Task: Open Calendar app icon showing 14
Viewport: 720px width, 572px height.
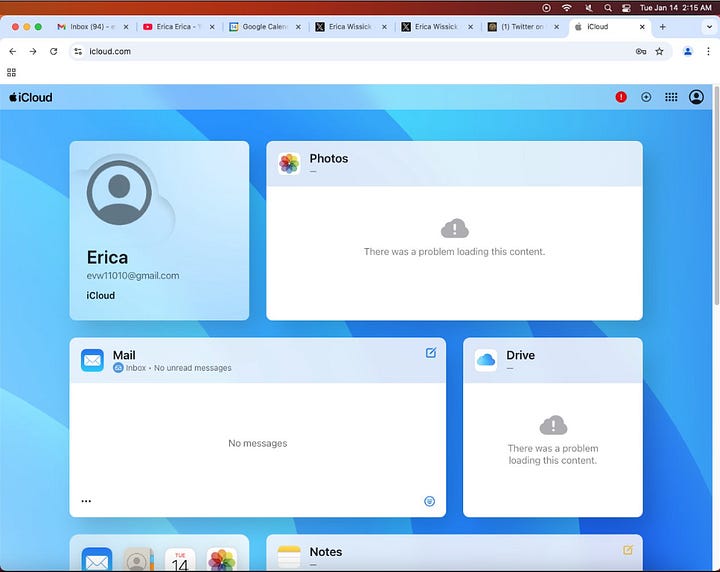Action: (x=180, y=560)
